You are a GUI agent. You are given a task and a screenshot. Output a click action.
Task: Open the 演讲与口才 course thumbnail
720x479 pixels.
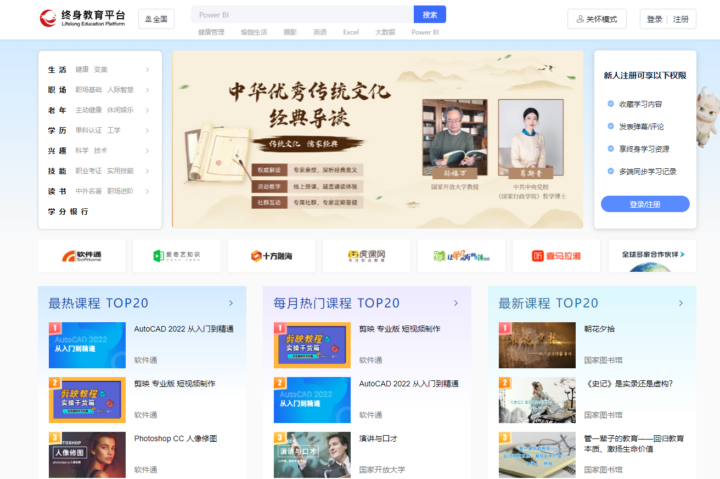coord(312,455)
